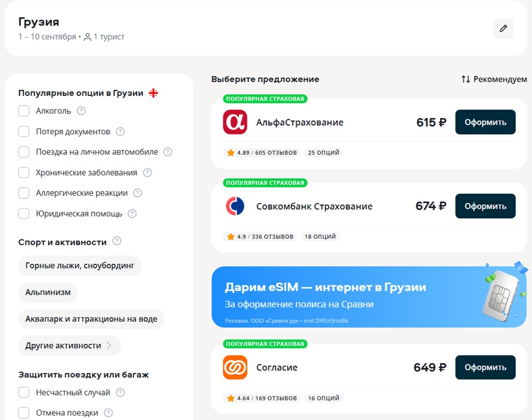Click the sort arrows icon near Рекомендуем

[x=465, y=79]
